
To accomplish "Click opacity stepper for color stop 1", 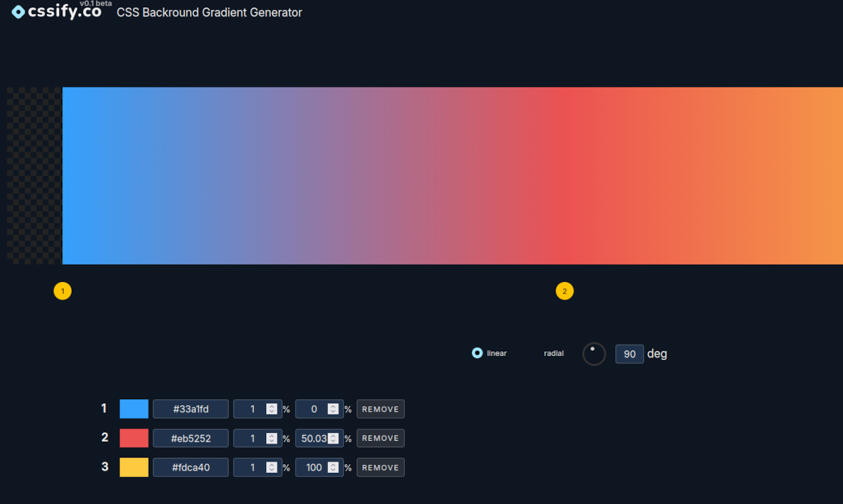I will [x=271, y=409].
